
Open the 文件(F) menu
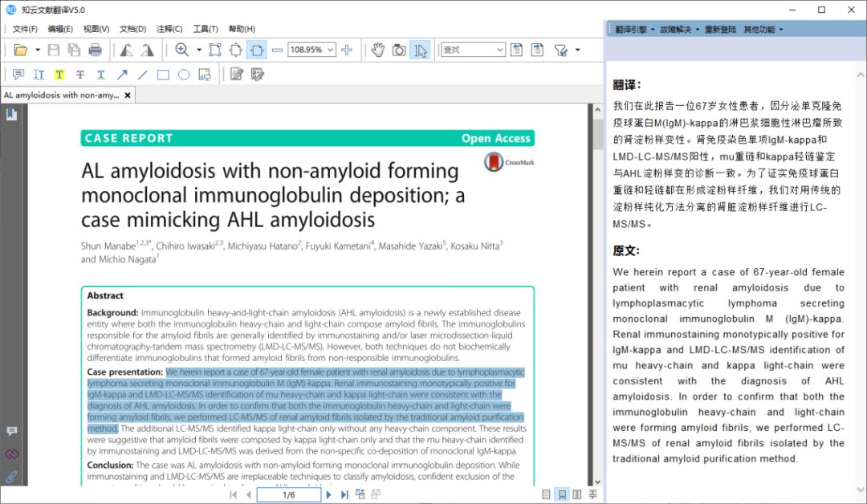[25, 29]
